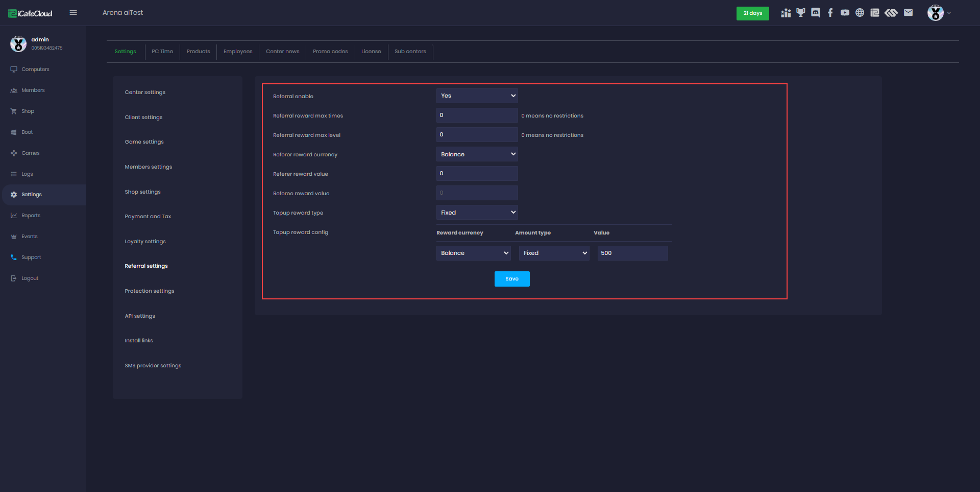This screenshot has height=492, width=980.
Task: Open the YouTube icon link
Action: tap(845, 13)
